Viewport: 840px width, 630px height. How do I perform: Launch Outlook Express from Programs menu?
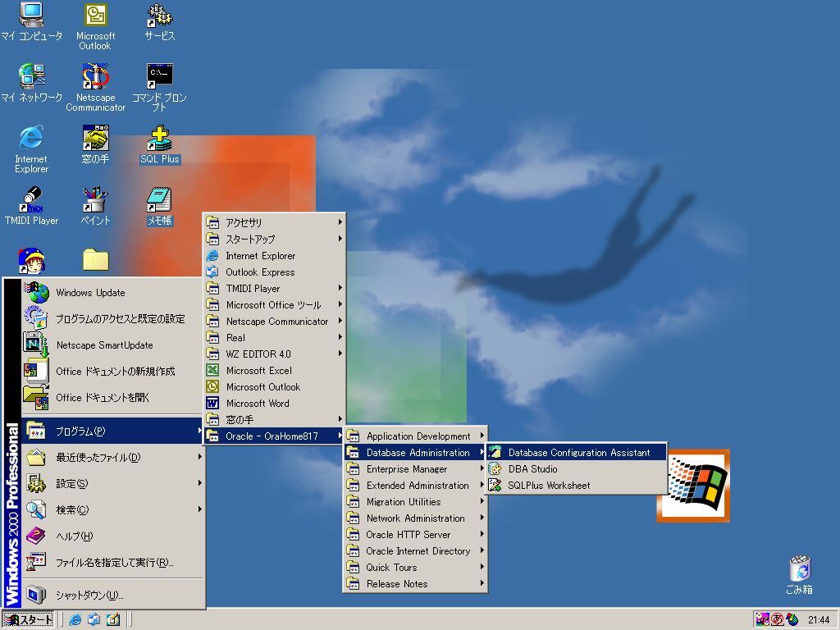click(274, 272)
